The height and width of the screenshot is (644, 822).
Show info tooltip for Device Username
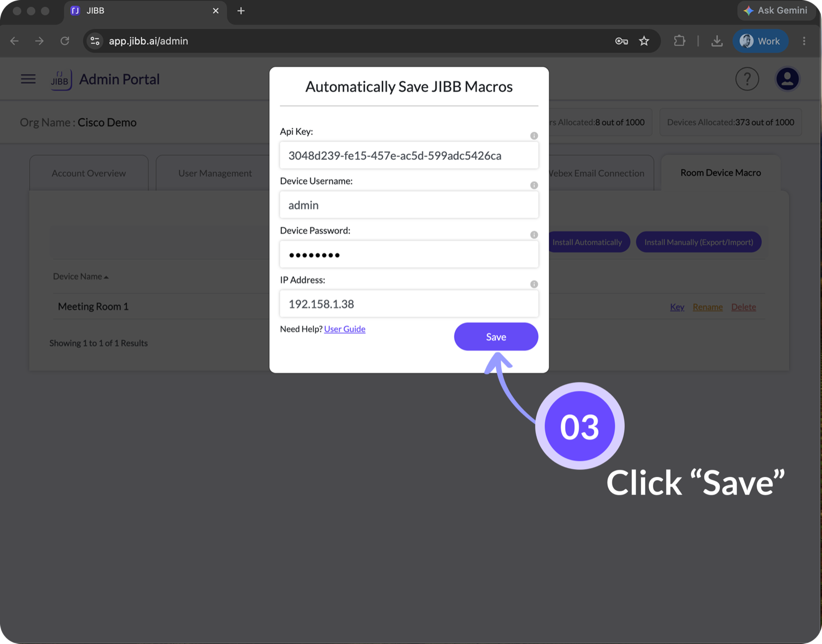click(534, 185)
